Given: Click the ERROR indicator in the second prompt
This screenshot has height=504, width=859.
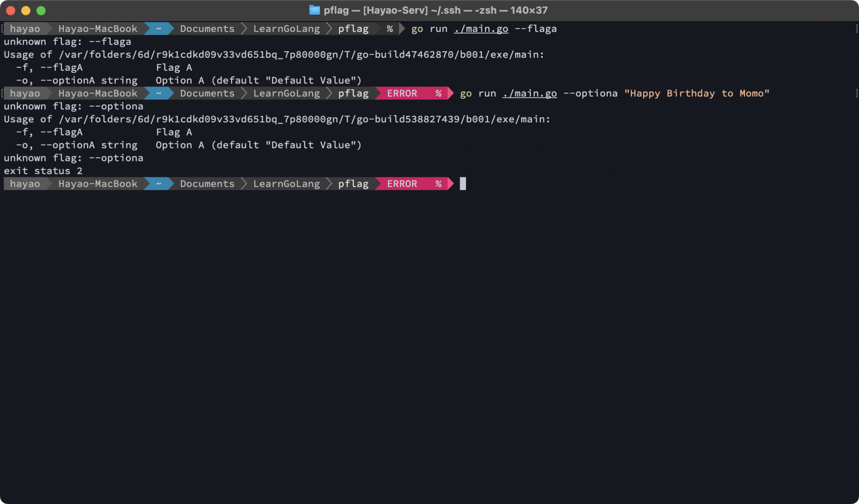Looking at the screenshot, I should point(402,93).
